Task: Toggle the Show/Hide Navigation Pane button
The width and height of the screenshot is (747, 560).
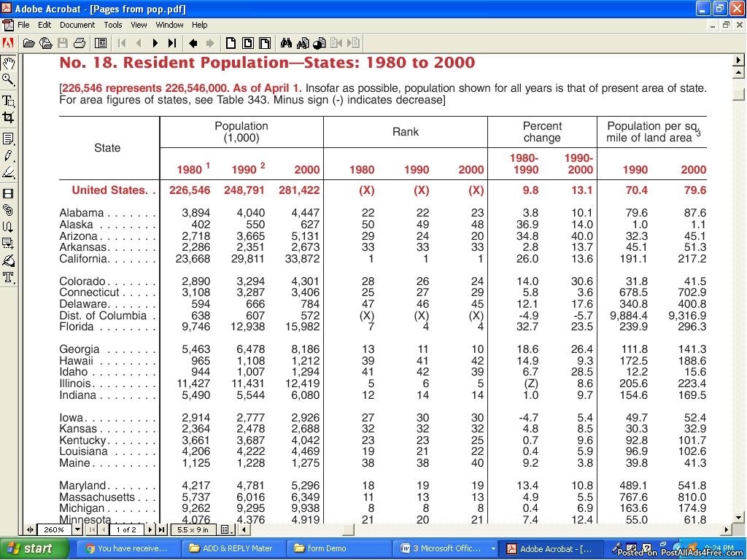Action: 101,43
